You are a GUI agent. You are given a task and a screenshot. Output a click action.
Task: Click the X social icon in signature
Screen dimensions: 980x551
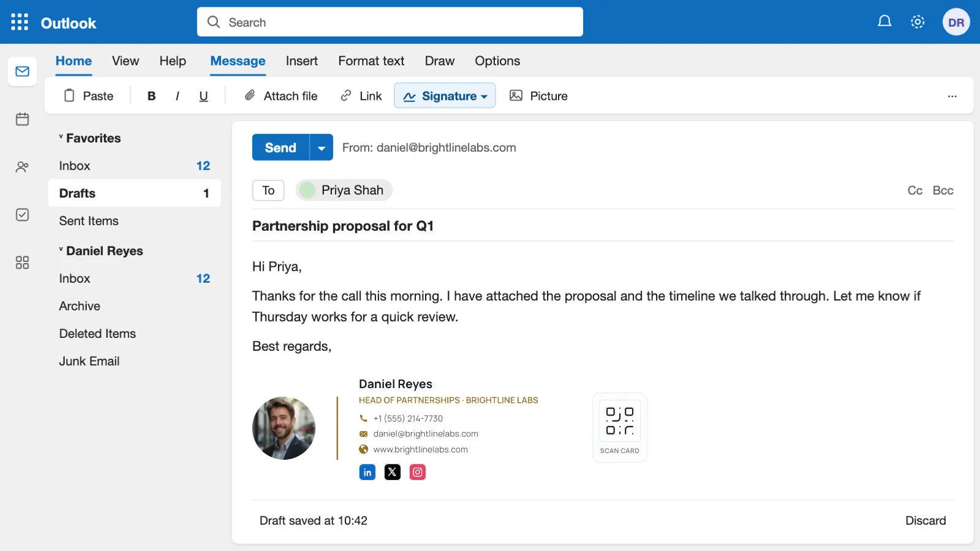393,472
